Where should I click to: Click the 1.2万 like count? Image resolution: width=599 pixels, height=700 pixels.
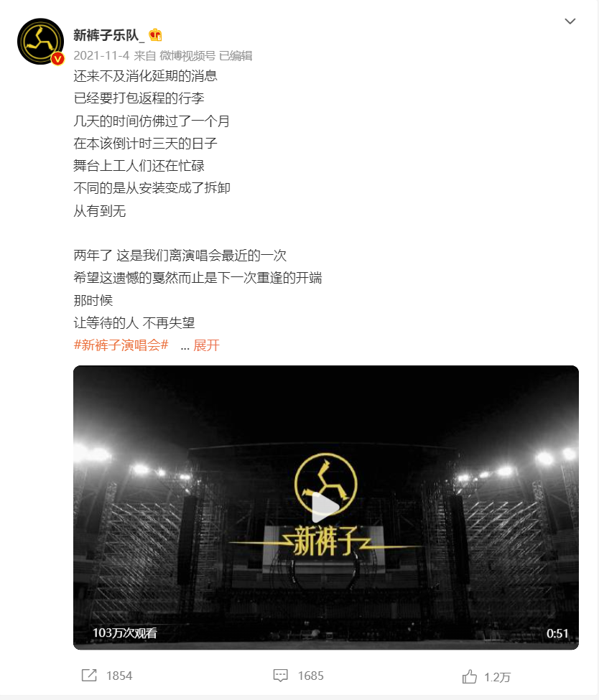pyautogui.click(x=497, y=677)
